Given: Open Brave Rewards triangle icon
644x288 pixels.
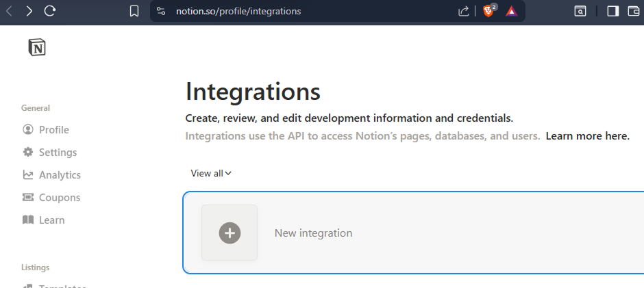Looking at the screenshot, I should tap(511, 11).
